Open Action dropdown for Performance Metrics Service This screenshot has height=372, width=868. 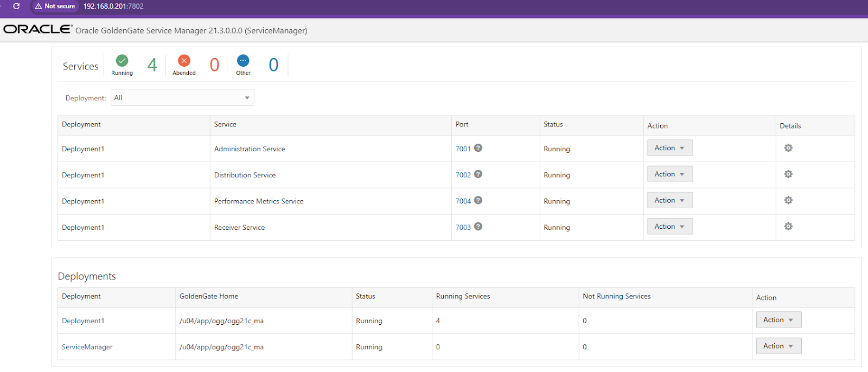[x=670, y=200]
